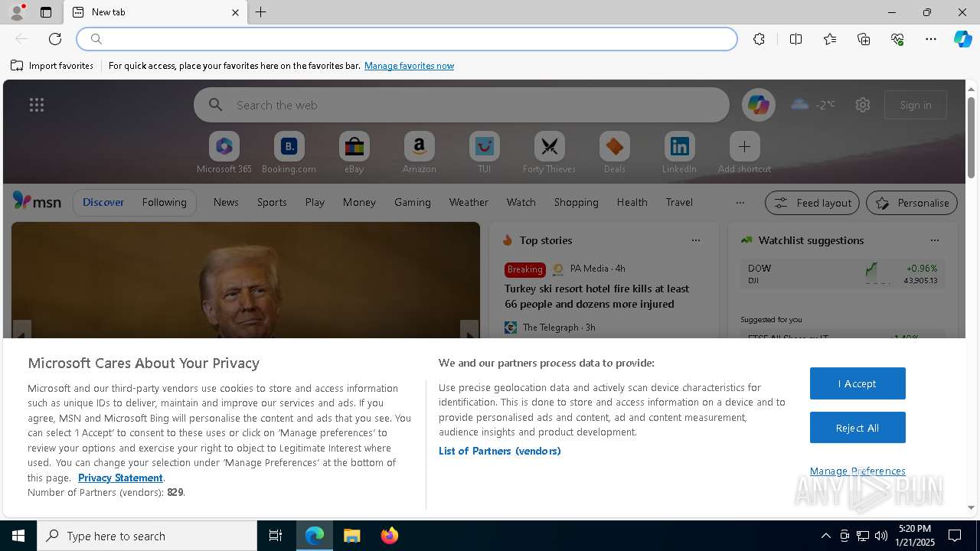Open the Copilot sidebar icon
This screenshot has width=980, height=551.
tap(962, 39)
